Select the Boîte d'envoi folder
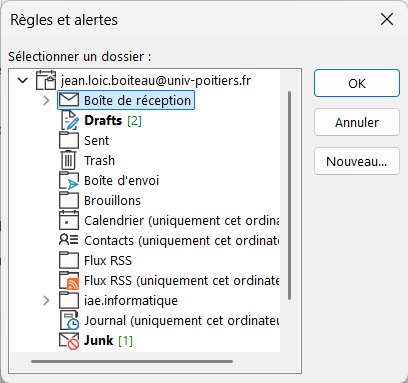 click(122, 180)
